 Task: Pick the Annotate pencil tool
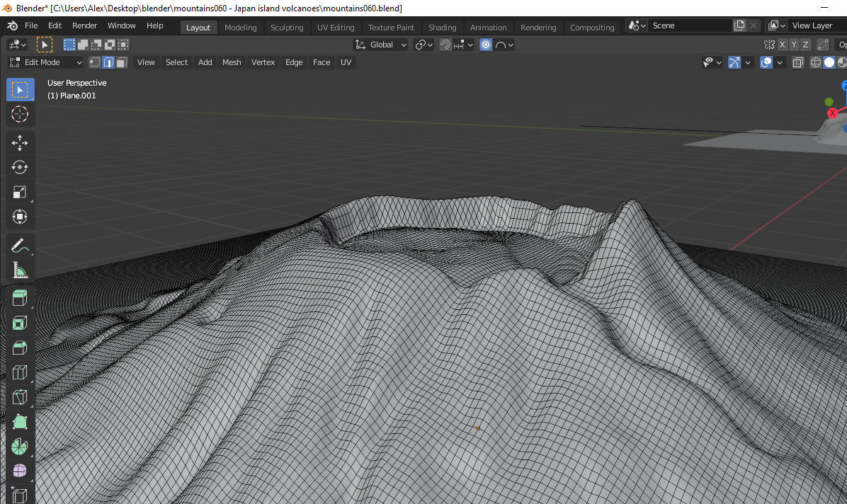coord(20,246)
